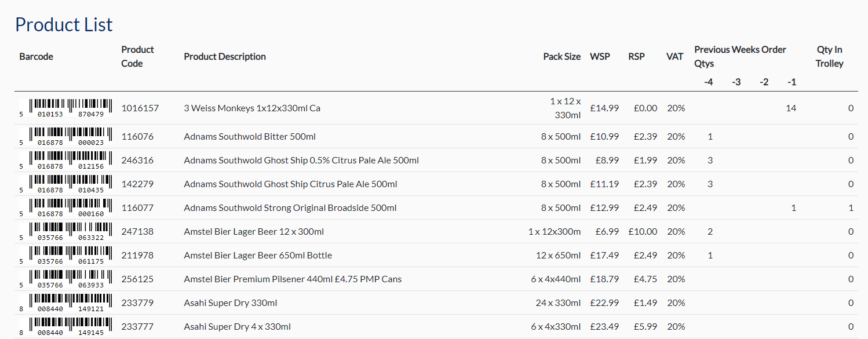The image size is (868, 339).
Task: Click the WSP column header
Action: [600, 56]
